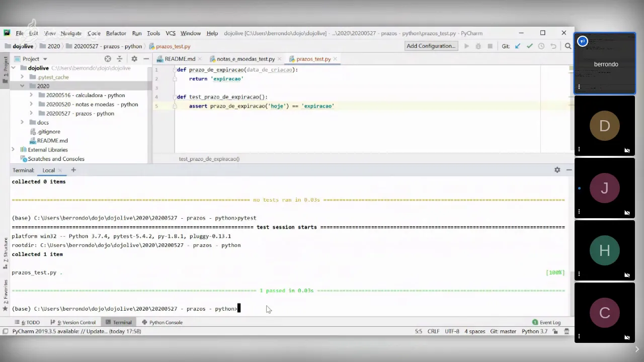Viewport: 644px width, 362px height.
Task: Click locate file crosshair icon in Project panel
Action: [108, 59]
